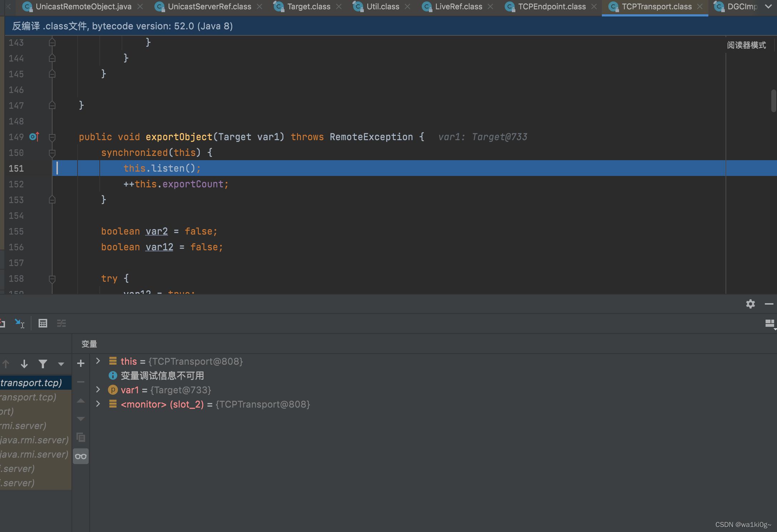Collapse the try block fold at line 158
The height and width of the screenshot is (532, 777).
pos(52,279)
